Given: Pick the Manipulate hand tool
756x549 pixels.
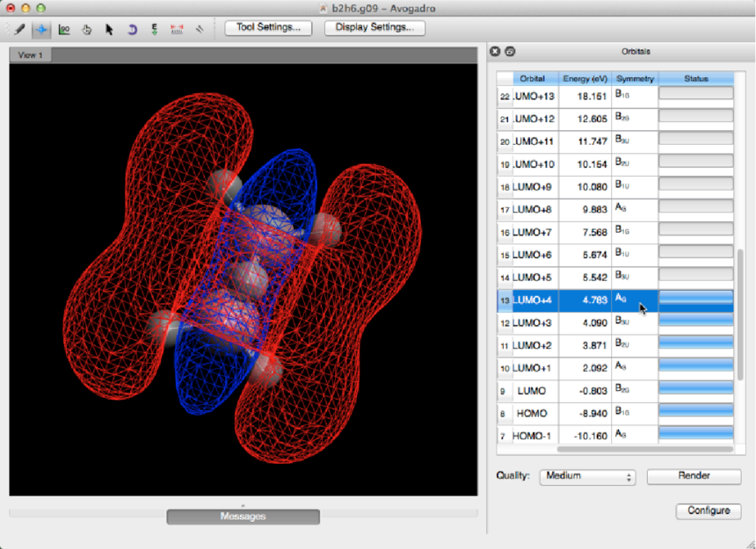Looking at the screenshot, I should 87,29.
